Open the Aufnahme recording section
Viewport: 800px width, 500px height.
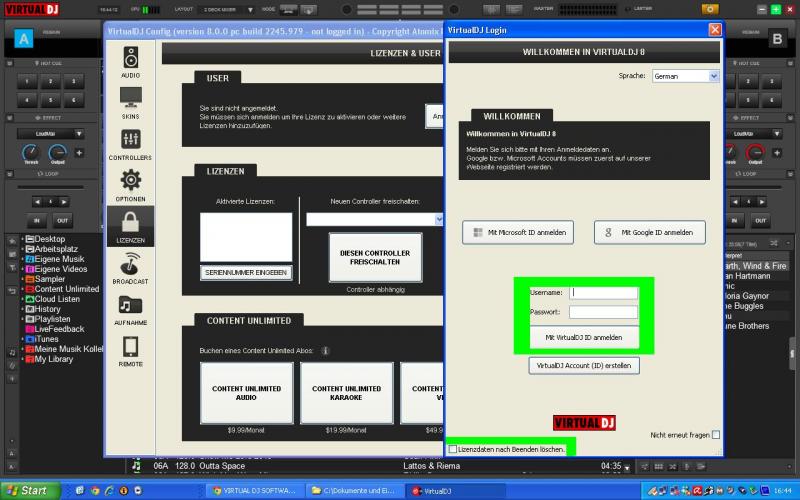tap(131, 308)
